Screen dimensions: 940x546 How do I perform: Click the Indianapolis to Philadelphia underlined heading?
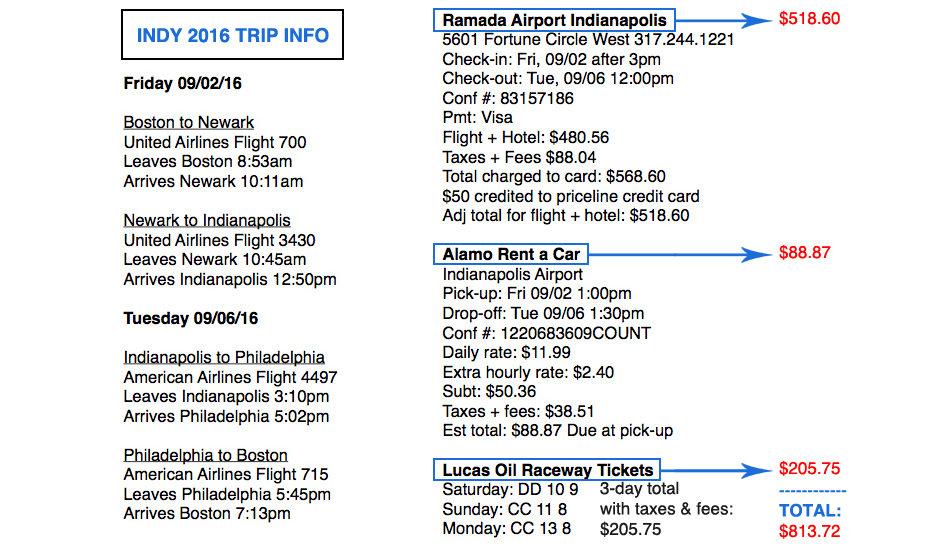click(x=224, y=358)
